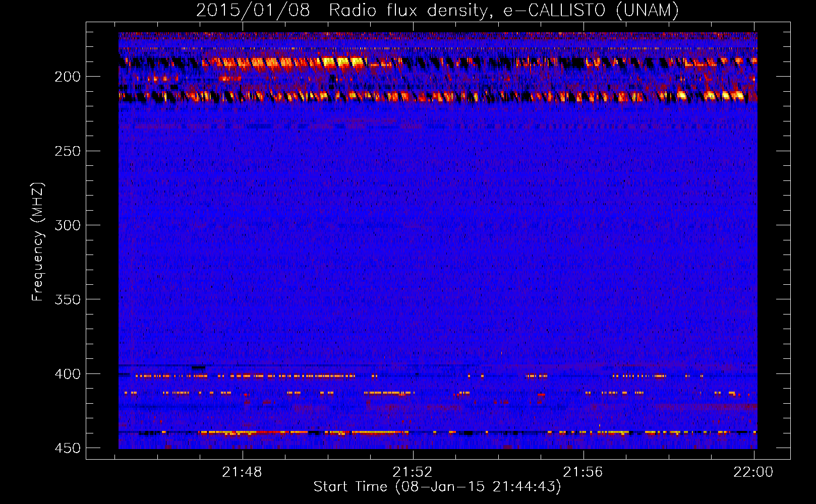816x504 pixels.
Task: Click the 21:48 time tick label
Action: 242,472
